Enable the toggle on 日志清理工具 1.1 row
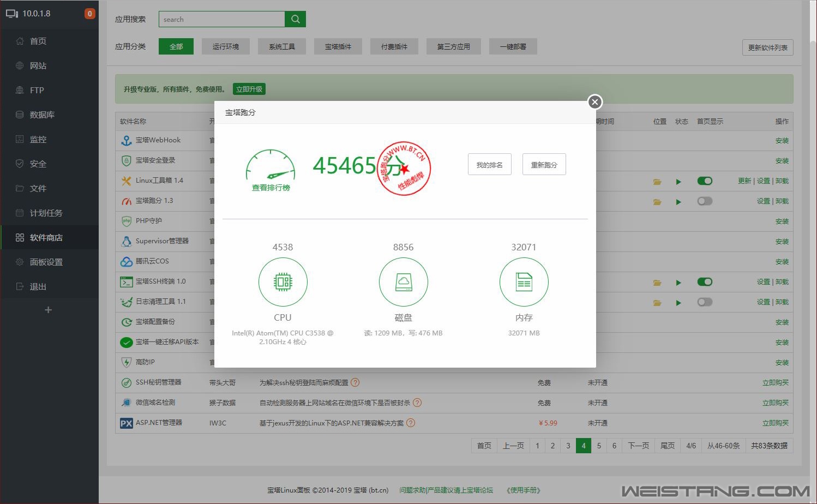 (704, 302)
